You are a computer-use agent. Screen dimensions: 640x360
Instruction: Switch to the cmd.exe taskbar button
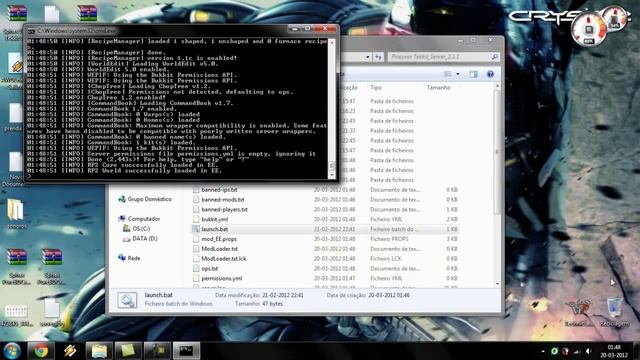pos(186,351)
